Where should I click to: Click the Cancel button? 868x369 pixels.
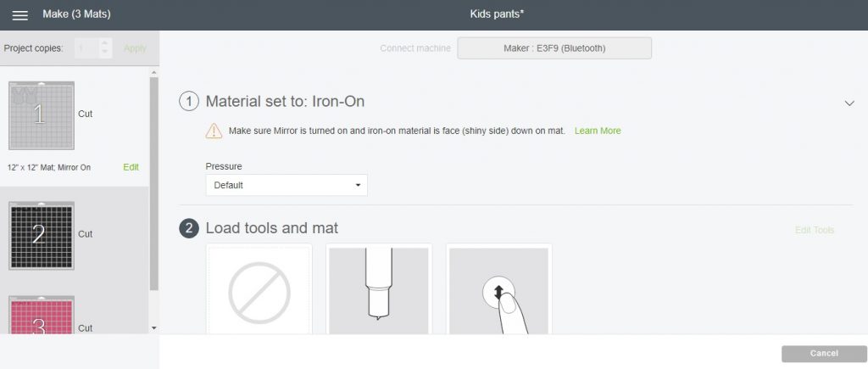pos(824,354)
